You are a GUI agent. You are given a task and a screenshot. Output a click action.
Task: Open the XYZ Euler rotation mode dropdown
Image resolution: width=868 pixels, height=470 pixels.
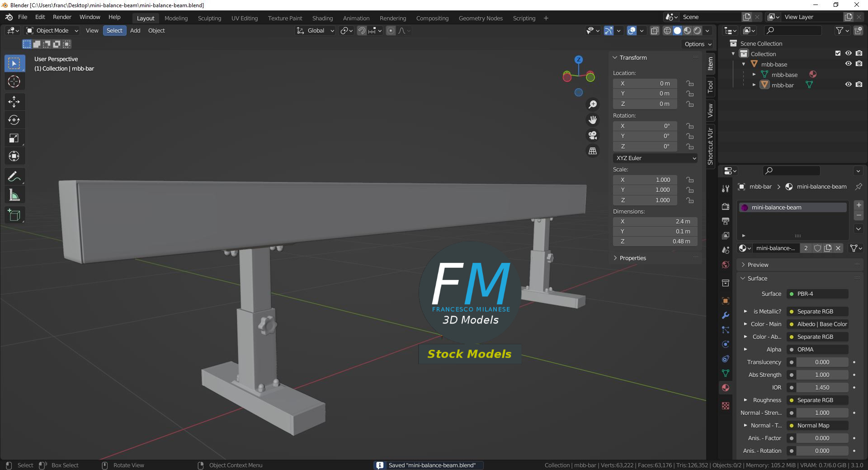(x=655, y=158)
